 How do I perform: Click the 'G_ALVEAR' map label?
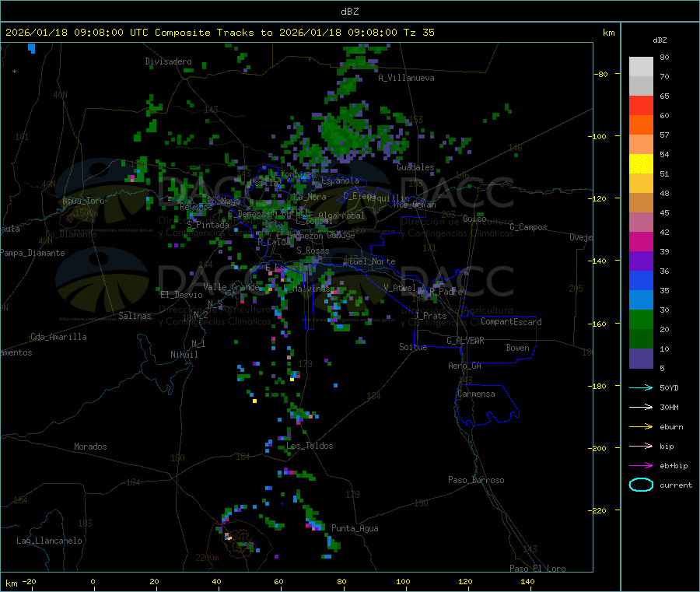pos(465,341)
